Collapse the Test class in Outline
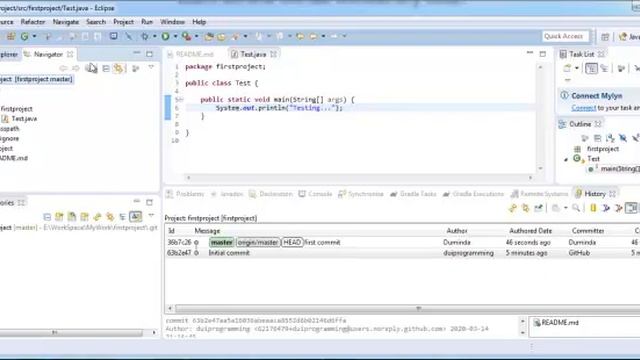The height and width of the screenshot is (360, 640). 566,160
